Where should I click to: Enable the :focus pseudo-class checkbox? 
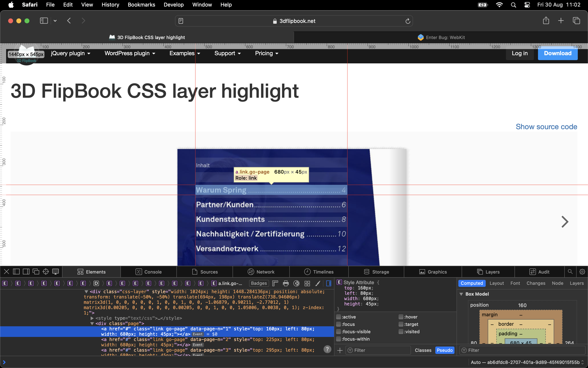pyautogui.click(x=339, y=324)
